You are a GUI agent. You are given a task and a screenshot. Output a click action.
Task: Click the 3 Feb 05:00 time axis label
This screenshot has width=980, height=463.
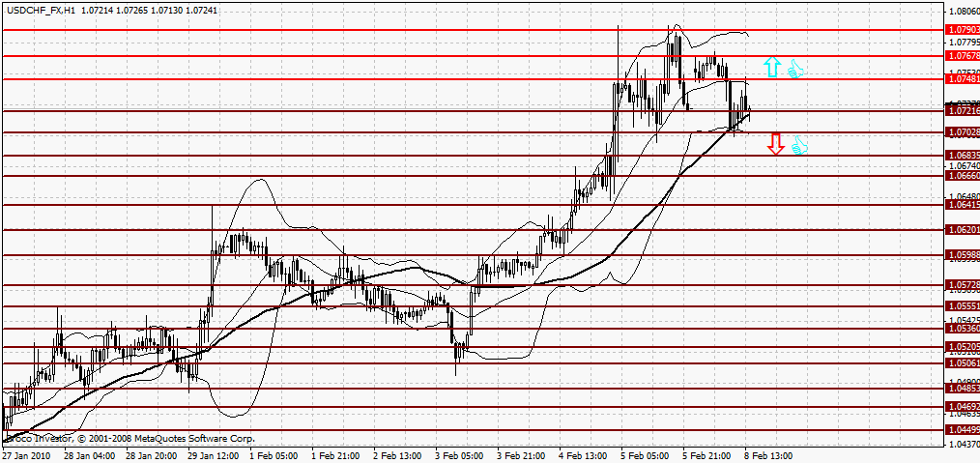click(457, 456)
